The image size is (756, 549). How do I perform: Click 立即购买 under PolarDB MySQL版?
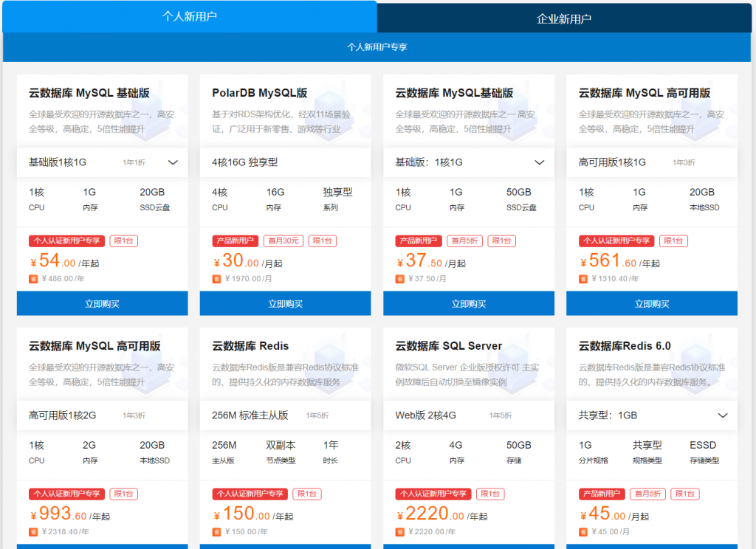tap(286, 304)
